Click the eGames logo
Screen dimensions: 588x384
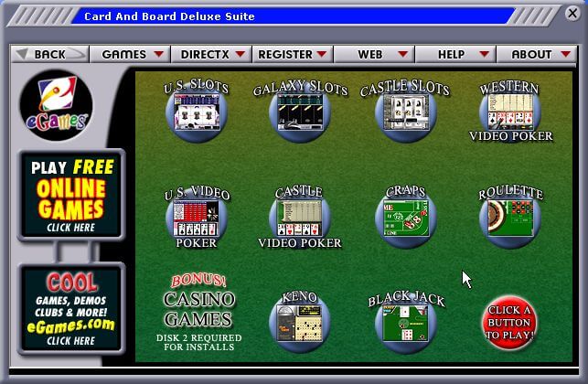pyautogui.click(x=57, y=105)
